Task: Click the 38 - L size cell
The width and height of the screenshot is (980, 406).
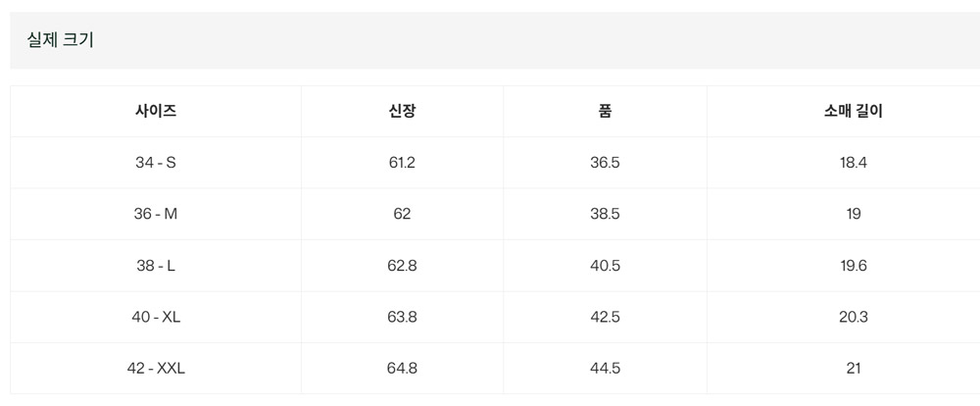Action: 156,265
